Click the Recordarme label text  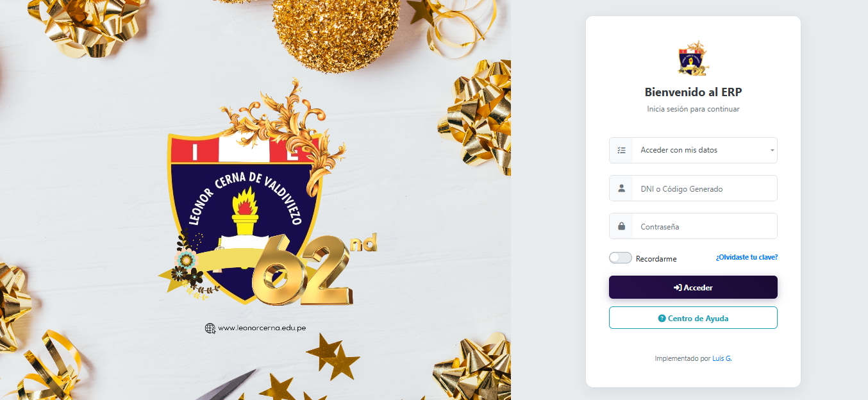pos(656,259)
